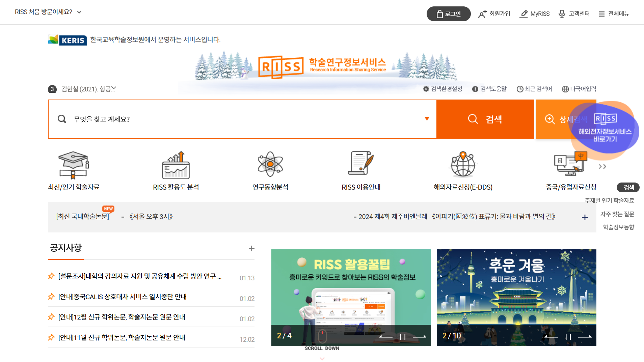Go to previous slide on 추운 겨울 banner
The height and width of the screenshot is (362, 644).
[x=551, y=336]
